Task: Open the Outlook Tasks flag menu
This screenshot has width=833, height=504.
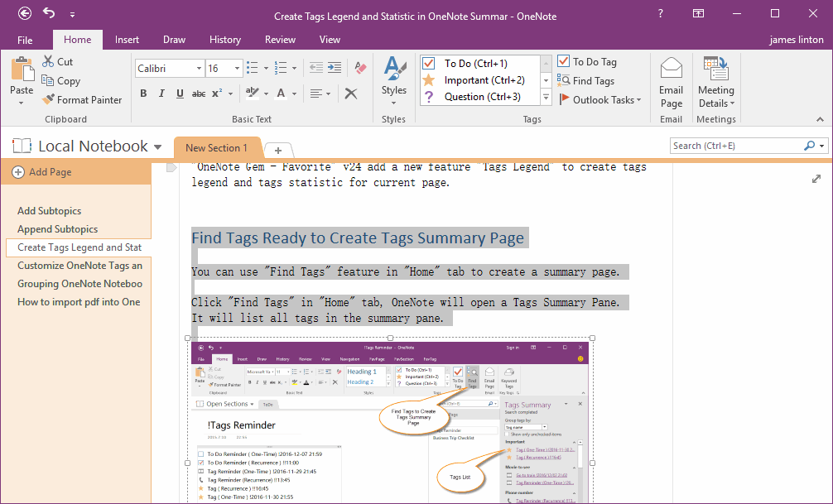Action: pyautogui.click(x=601, y=100)
